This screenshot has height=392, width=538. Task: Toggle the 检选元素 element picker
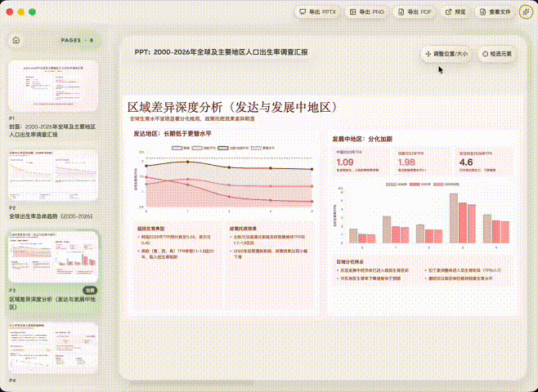tap(497, 54)
